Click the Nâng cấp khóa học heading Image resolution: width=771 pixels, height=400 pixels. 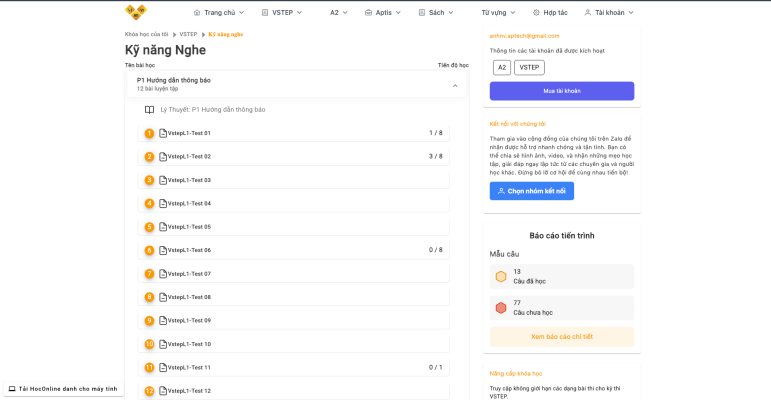click(516, 373)
